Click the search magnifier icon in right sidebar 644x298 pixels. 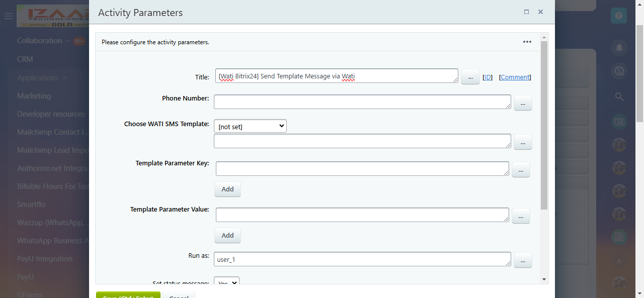pos(619,96)
